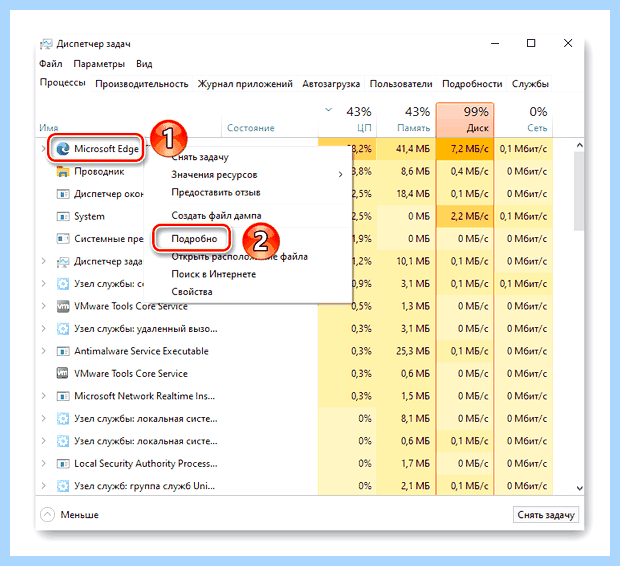
Task: Click the Microsoft Network Realtime Inspection icon
Action: point(63,396)
